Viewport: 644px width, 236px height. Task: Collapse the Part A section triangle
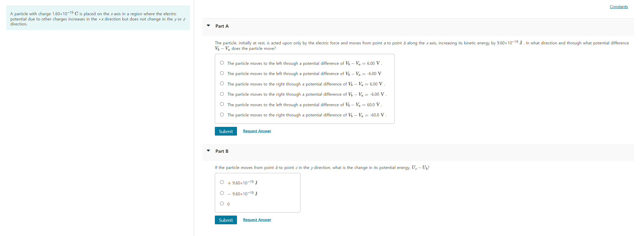[x=209, y=26]
